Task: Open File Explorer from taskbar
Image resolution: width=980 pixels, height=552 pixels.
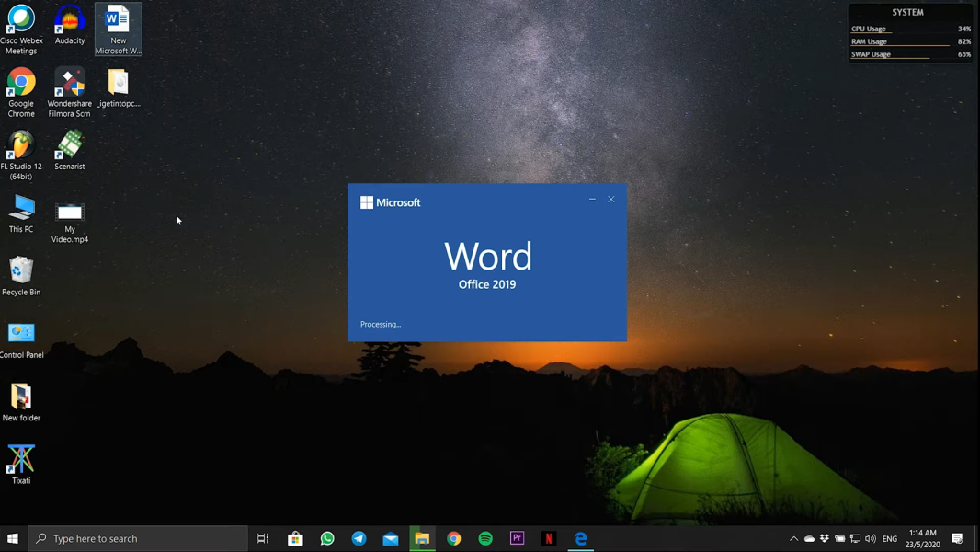Action: tap(423, 538)
